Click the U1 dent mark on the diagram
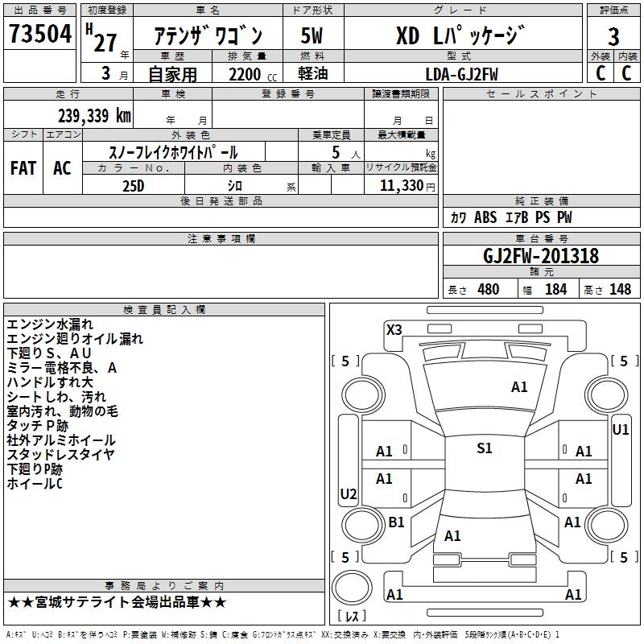The width and height of the screenshot is (644, 644). (620, 430)
